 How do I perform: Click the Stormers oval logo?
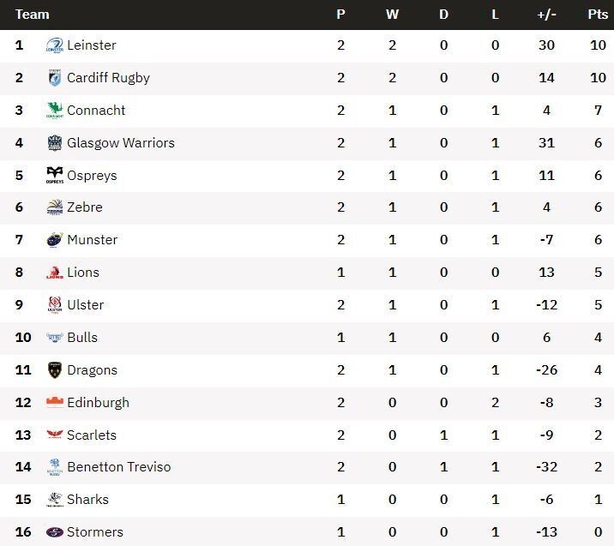[x=54, y=532]
